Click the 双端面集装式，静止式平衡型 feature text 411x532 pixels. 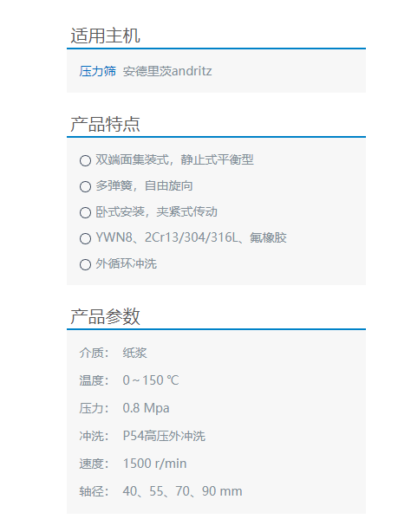pos(174,159)
